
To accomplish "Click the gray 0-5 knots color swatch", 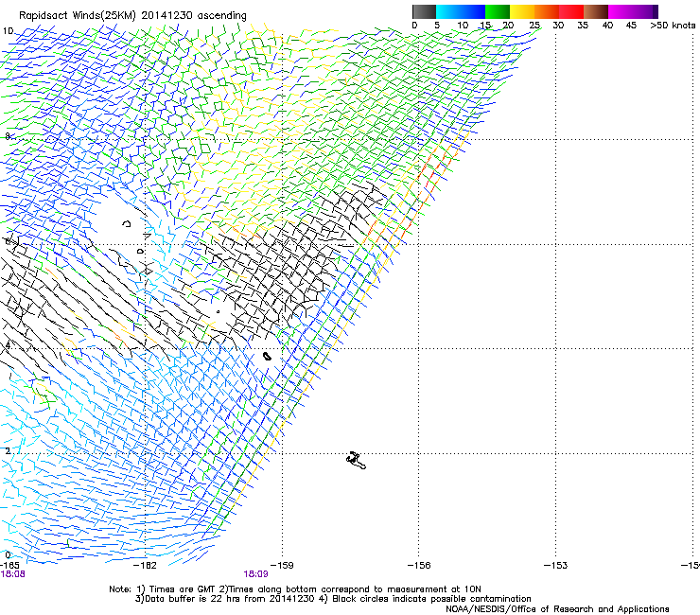I will 424,11.
